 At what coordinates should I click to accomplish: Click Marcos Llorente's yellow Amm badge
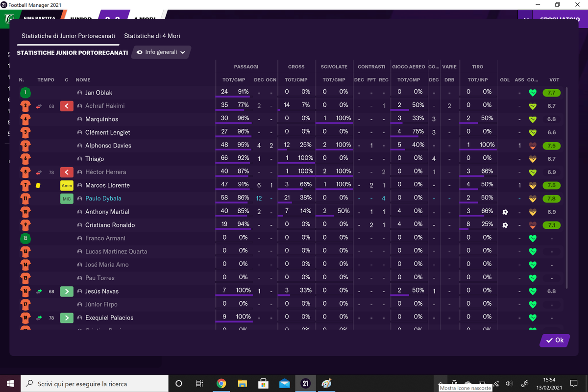pyautogui.click(x=67, y=185)
